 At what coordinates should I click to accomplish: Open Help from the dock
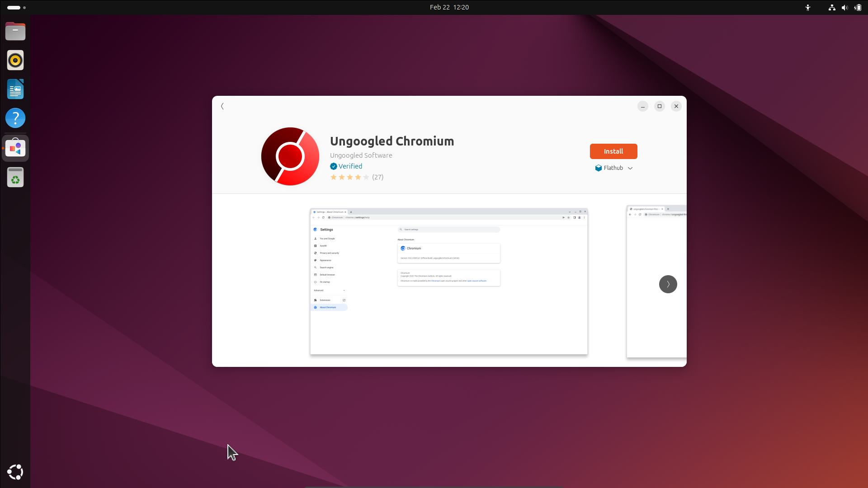tap(15, 118)
